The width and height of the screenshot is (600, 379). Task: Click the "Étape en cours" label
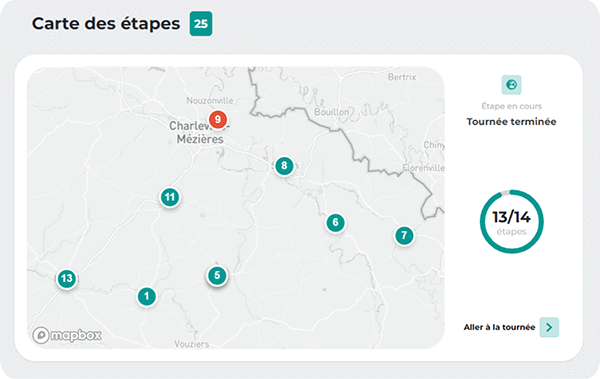pos(511,106)
